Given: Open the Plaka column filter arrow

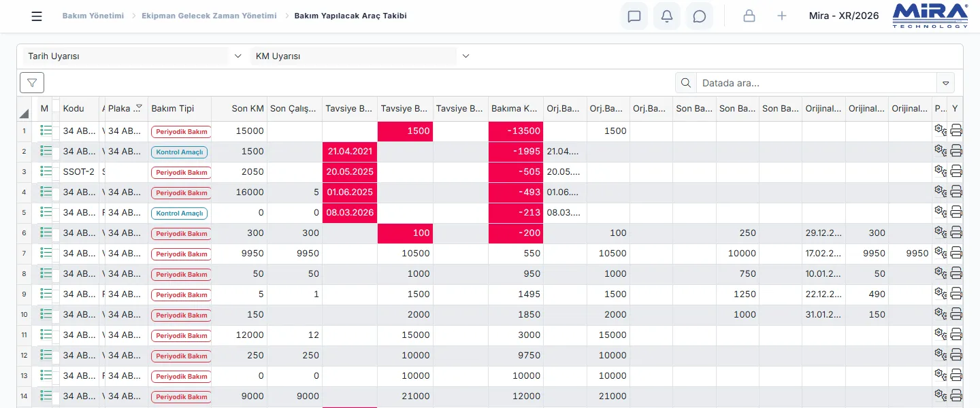Looking at the screenshot, I should [x=139, y=107].
